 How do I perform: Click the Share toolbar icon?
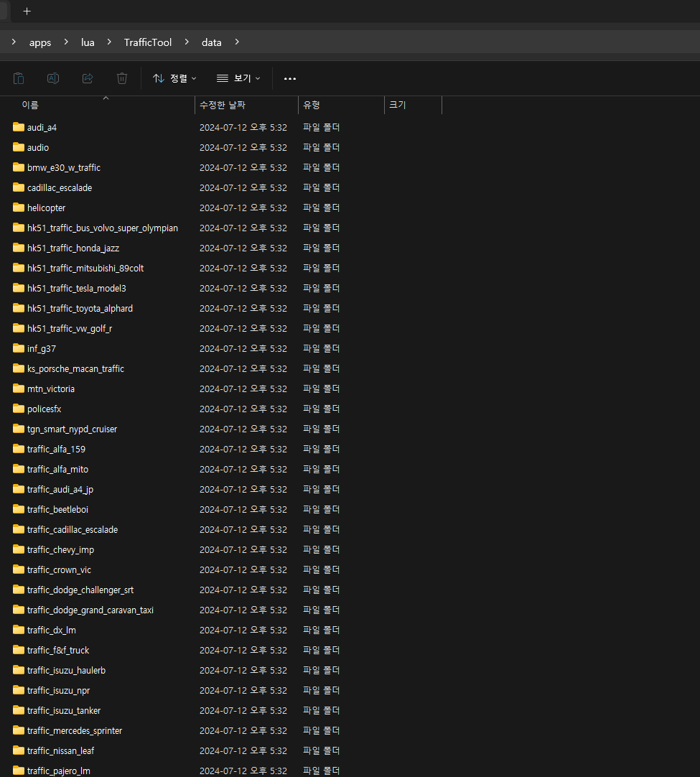[x=88, y=78]
